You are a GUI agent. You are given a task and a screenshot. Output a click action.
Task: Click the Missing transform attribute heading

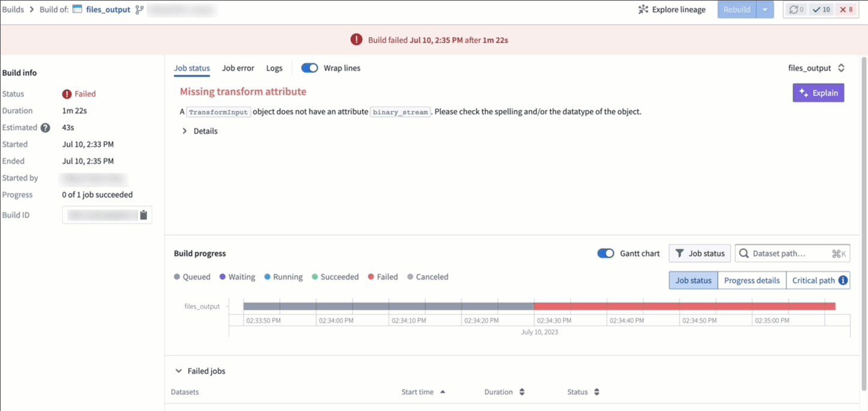tap(243, 92)
